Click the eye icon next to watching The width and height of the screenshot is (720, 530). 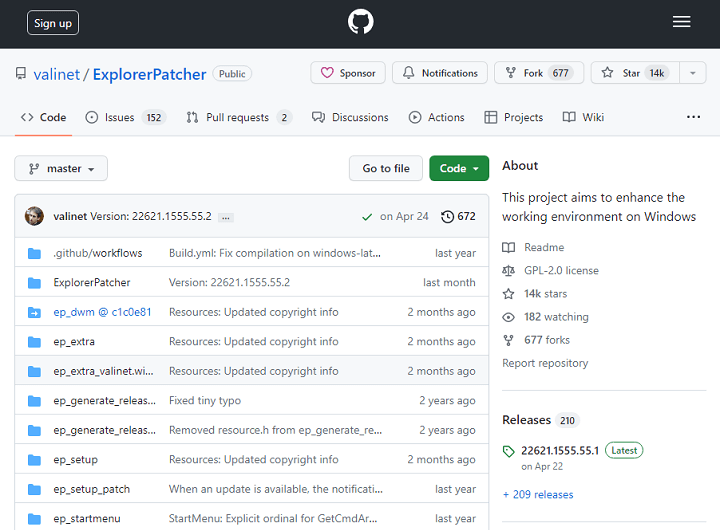pyautogui.click(x=508, y=317)
